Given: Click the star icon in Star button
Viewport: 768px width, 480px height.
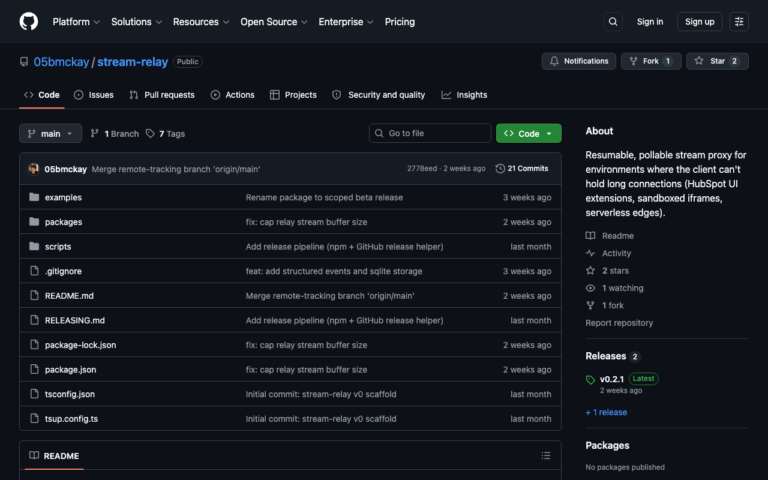Looking at the screenshot, I should click(699, 61).
